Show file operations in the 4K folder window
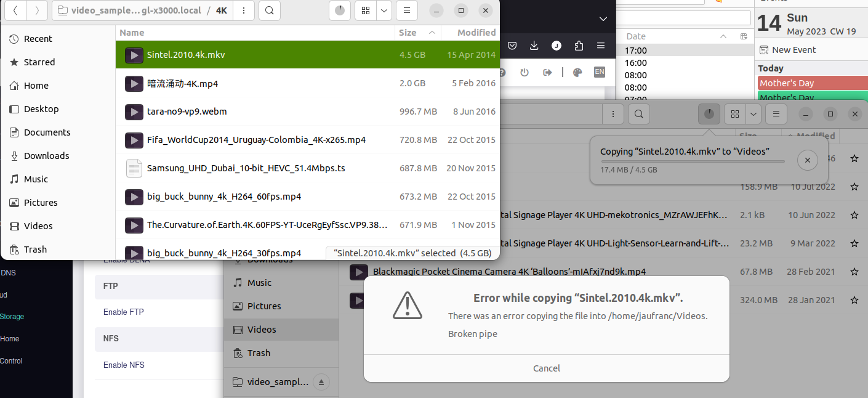 [x=340, y=10]
